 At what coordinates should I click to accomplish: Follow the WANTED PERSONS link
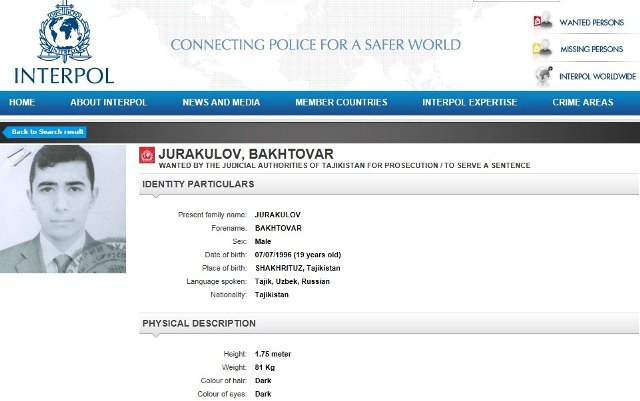pyautogui.click(x=591, y=22)
